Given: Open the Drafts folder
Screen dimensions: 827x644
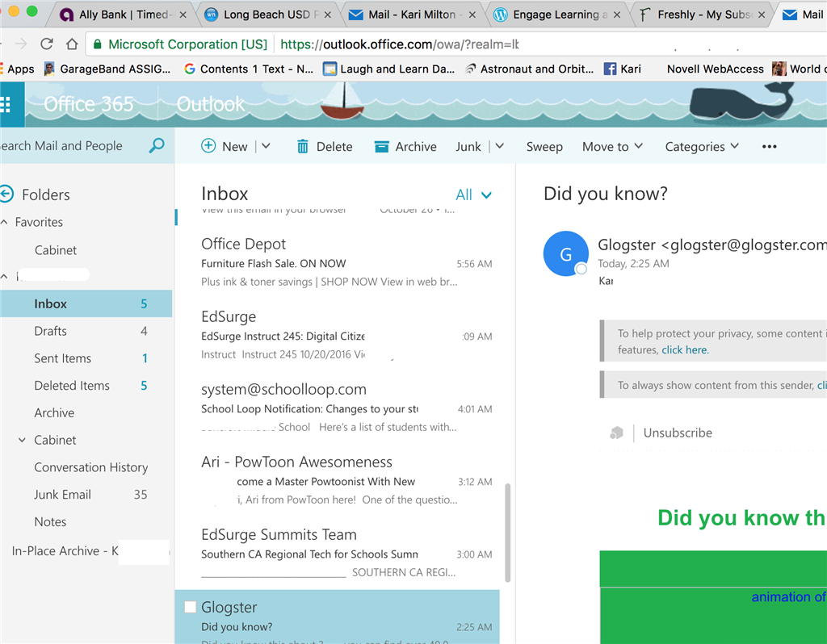Looking at the screenshot, I should click(86, 331).
